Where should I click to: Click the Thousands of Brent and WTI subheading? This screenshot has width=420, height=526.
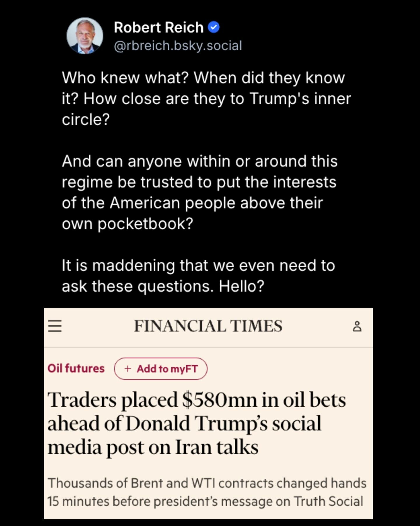coord(206,492)
